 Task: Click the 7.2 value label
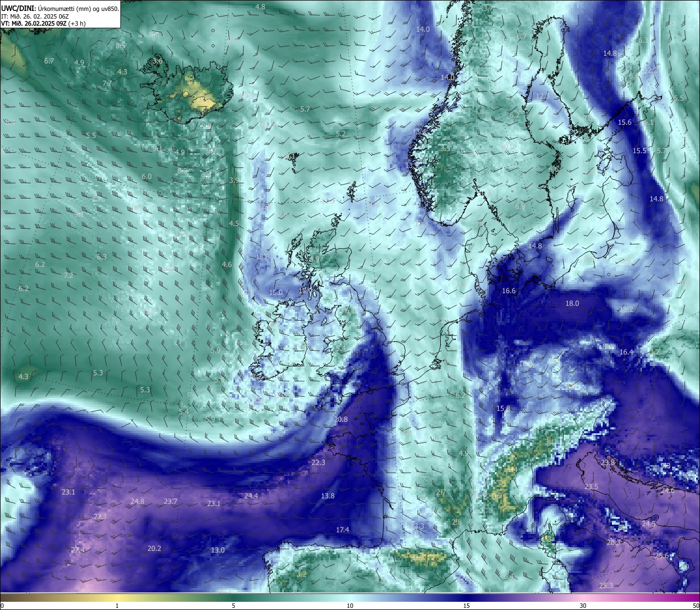tap(68, 275)
